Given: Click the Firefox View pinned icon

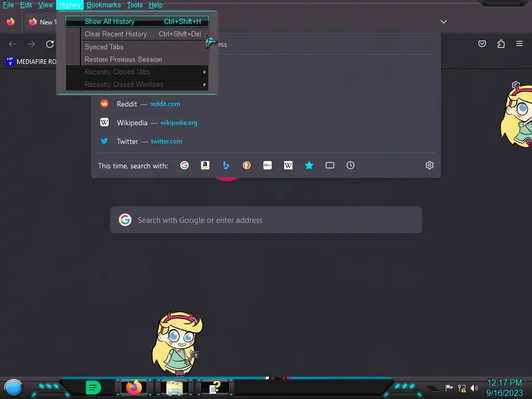Looking at the screenshot, I should [10, 22].
